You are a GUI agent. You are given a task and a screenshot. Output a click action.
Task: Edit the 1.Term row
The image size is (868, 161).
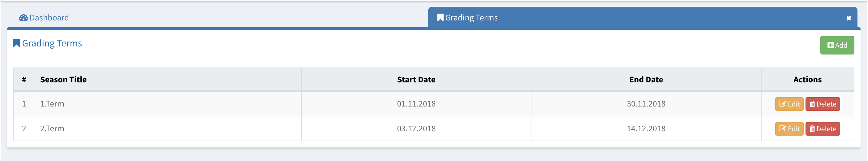click(x=789, y=104)
